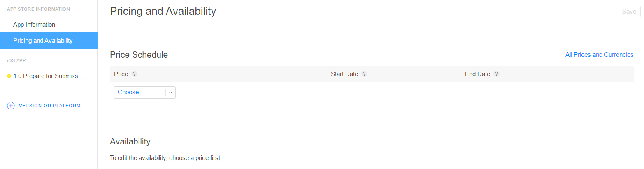Open the 1.0 Prepare for Submission version
Image resolution: width=644 pixels, height=169 pixels.
point(49,76)
